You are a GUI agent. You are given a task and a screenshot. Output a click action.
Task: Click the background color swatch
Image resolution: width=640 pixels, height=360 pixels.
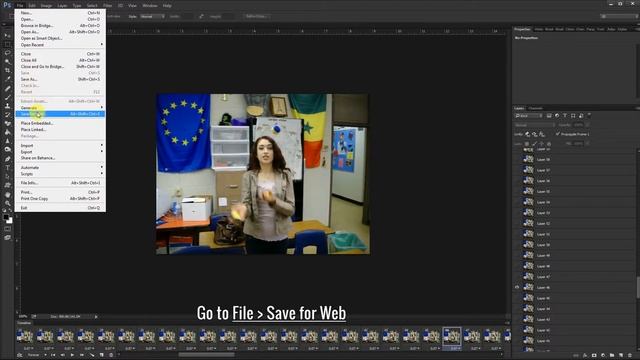click(x=9, y=221)
